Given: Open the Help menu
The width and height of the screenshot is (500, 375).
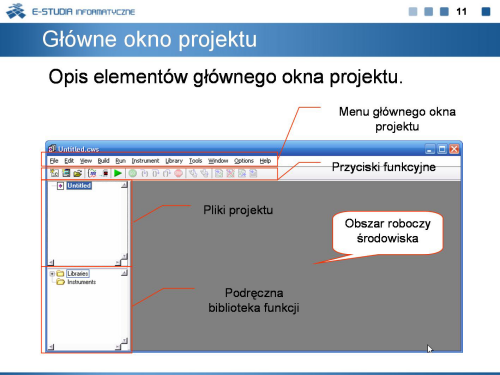Looking at the screenshot, I should coord(265,161).
